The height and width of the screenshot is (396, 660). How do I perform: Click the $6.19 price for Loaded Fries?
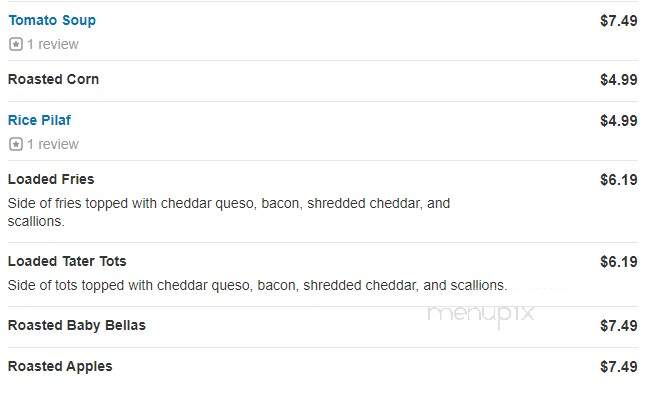pyautogui.click(x=619, y=180)
